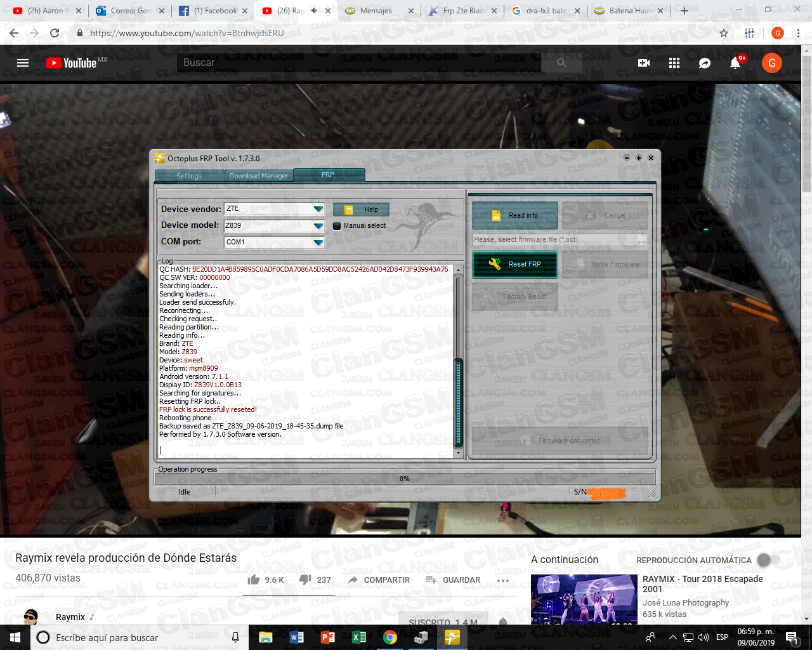Switch to the Correo browser tab

(131, 10)
